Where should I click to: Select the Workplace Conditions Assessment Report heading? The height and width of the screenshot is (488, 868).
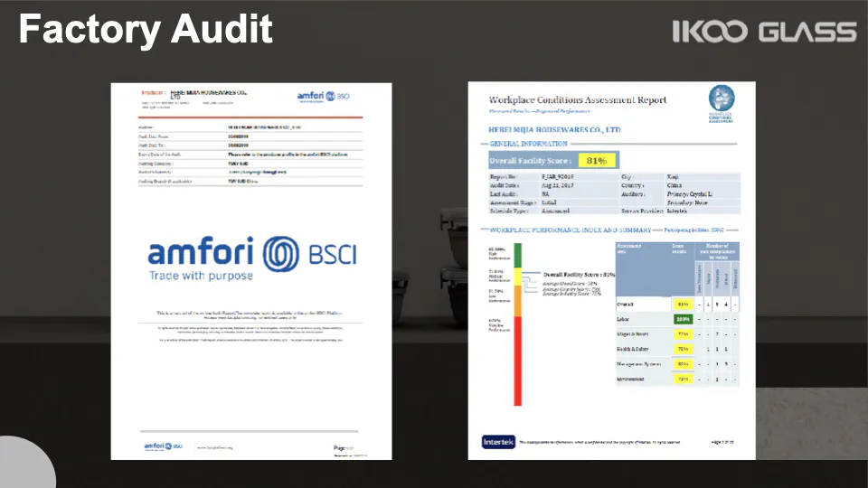point(578,99)
